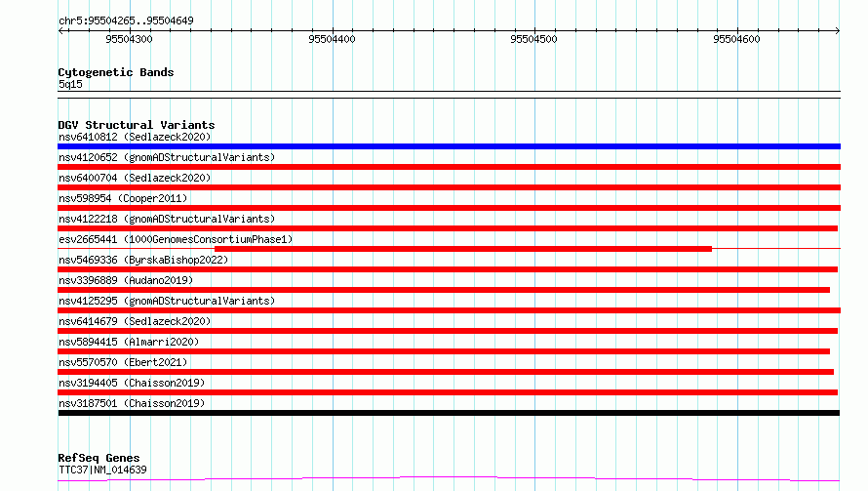Image resolution: width=868 pixels, height=491 pixels.
Task: Click the blue nsv6410812 variant bar
Action: tap(449, 146)
